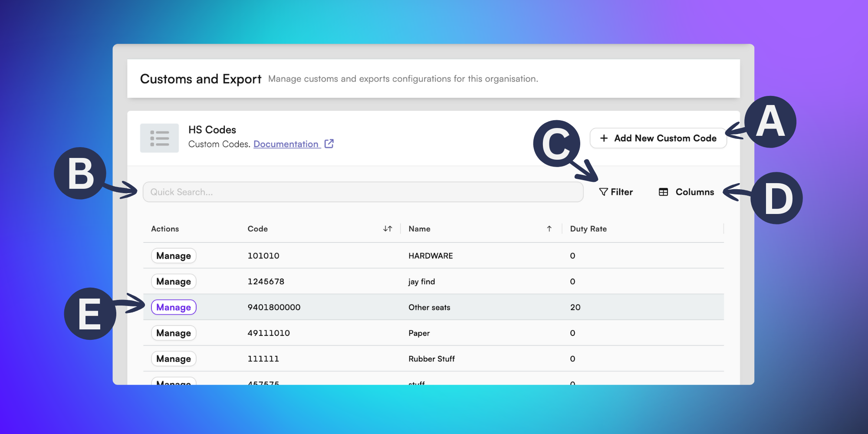Image resolution: width=868 pixels, height=434 pixels.
Task: Open the Columns chooser
Action: (x=686, y=192)
